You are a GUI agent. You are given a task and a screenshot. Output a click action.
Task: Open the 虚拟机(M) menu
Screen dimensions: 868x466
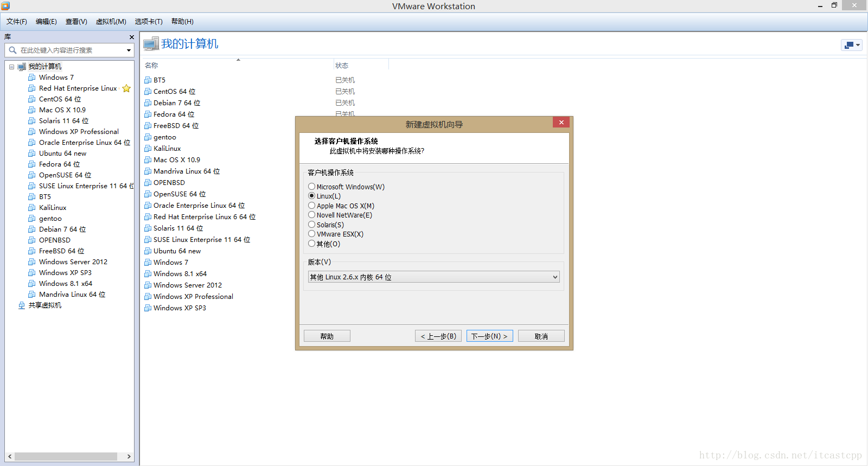(111, 22)
